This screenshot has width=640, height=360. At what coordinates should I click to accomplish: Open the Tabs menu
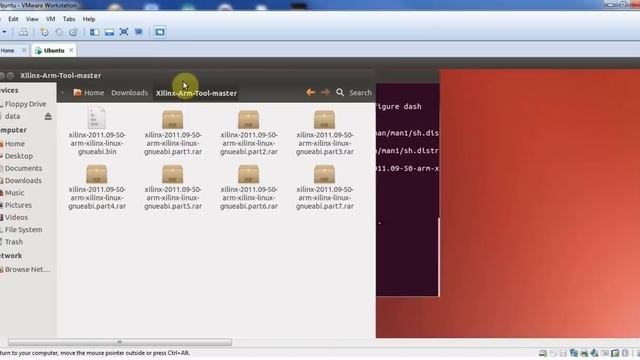point(69,19)
